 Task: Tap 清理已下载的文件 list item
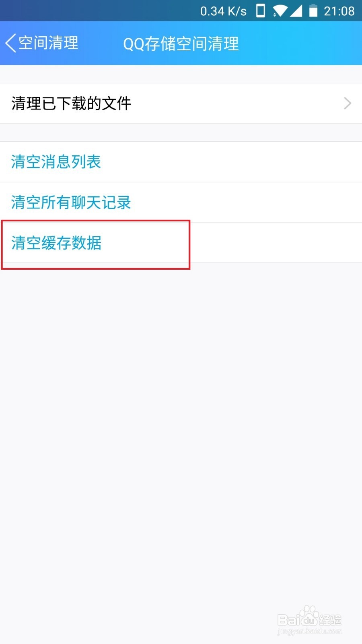pos(71,103)
